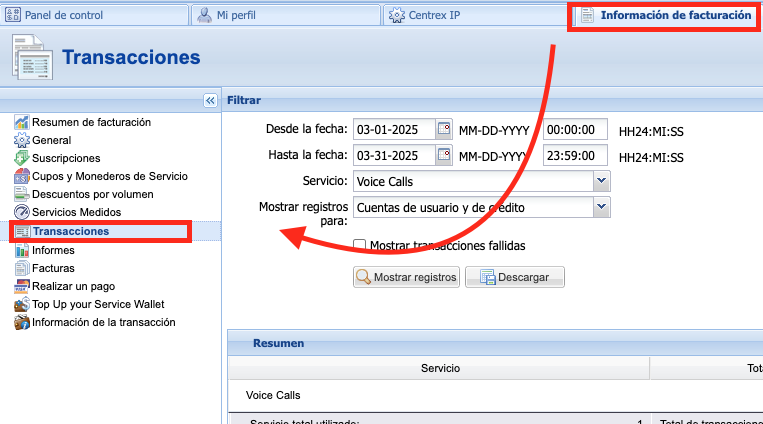Image resolution: width=763 pixels, height=424 pixels.
Task: Click the Servicios Medidos gauge icon
Action: coord(21,212)
